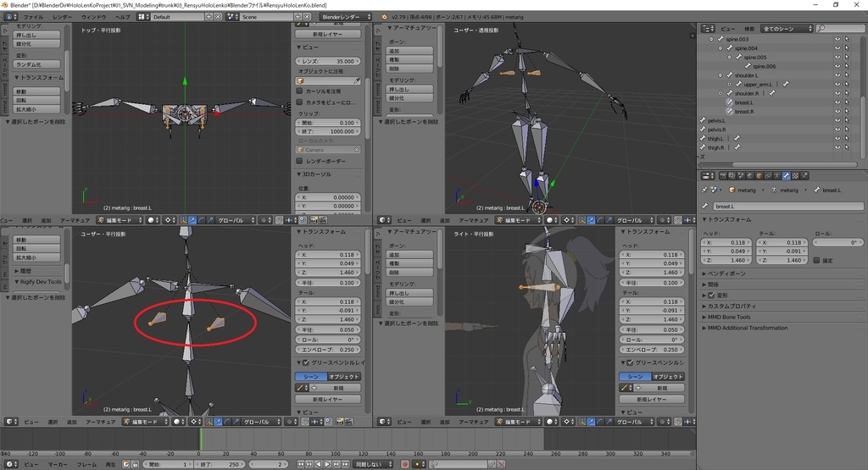
Task: Open the ウィンドウ menu
Action: pos(93,17)
